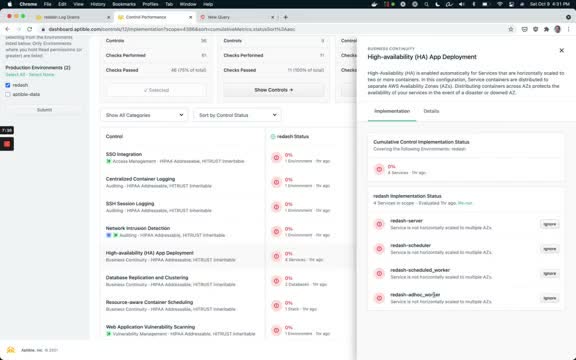This screenshot has width=576, height=360.
Task: Open Network Intrusion Detection control
Action: click(138, 228)
